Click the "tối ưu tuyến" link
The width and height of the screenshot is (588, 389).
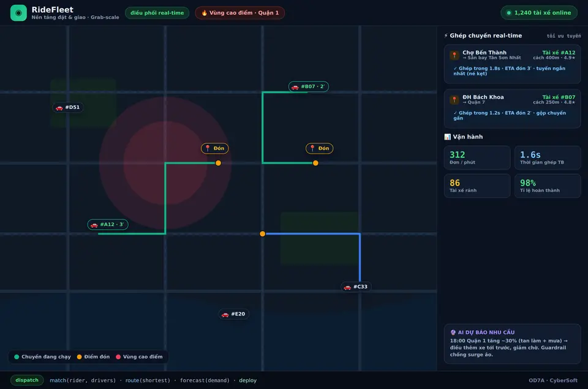pos(563,36)
